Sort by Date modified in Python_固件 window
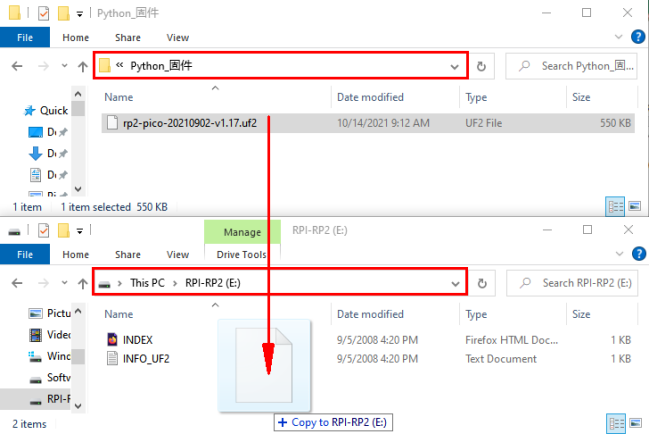This screenshot has width=650, height=434. [370, 97]
